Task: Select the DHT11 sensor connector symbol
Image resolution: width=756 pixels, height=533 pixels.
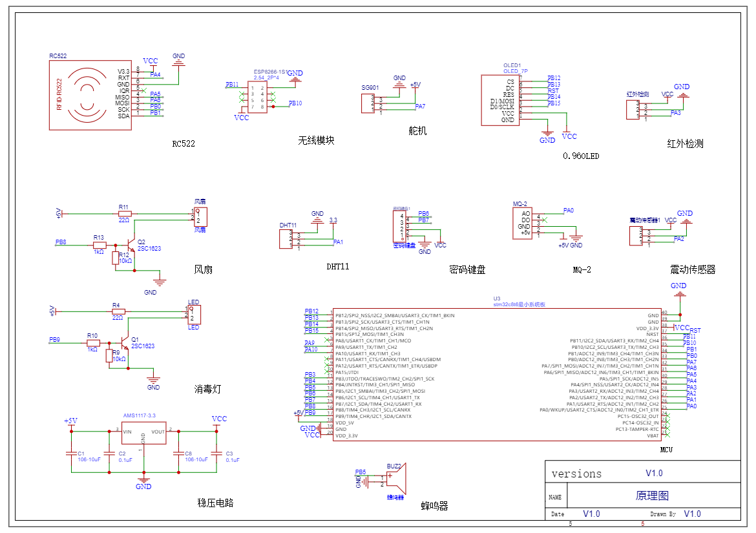Action: click(286, 239)
